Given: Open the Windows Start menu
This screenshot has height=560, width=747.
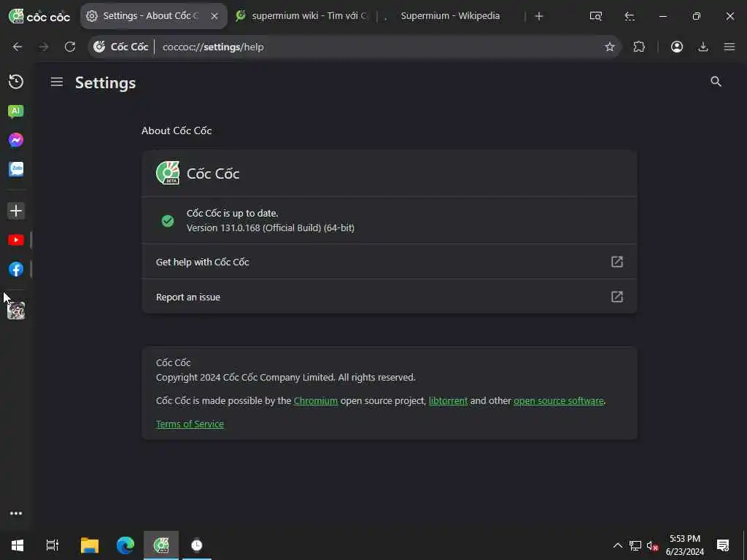Looking at the screenshot, I should pyautogui.click(x=18, y=545).
